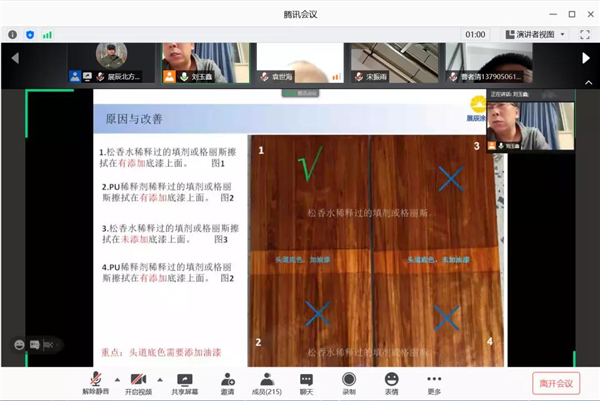Maximize the 腾讯会议 window
This screenshot has height=401, width=600.
[x=572, y=14]
